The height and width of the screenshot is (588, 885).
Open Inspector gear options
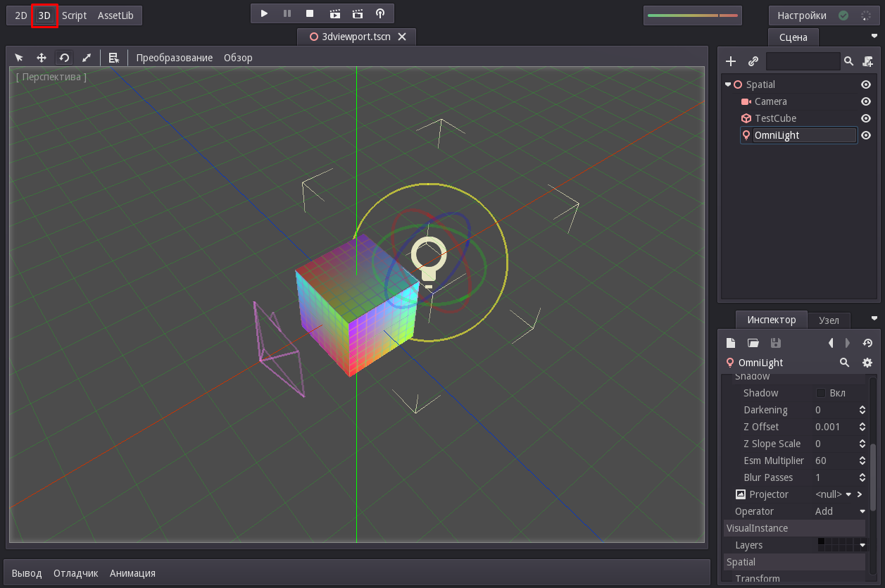tap(867, 363)
